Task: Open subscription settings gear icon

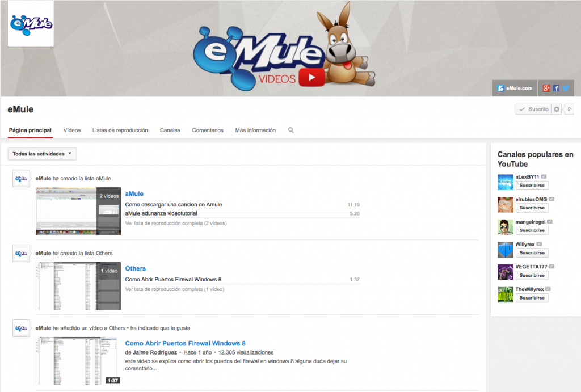Action: click(x=557, y=109)
